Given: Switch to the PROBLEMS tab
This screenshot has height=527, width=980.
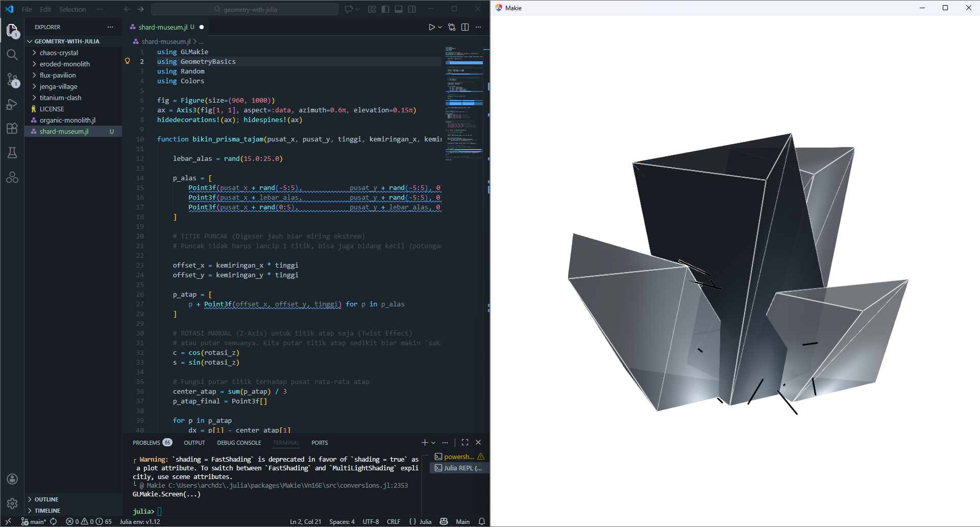Looking at the screenshot, I should [x=146, y=443].
